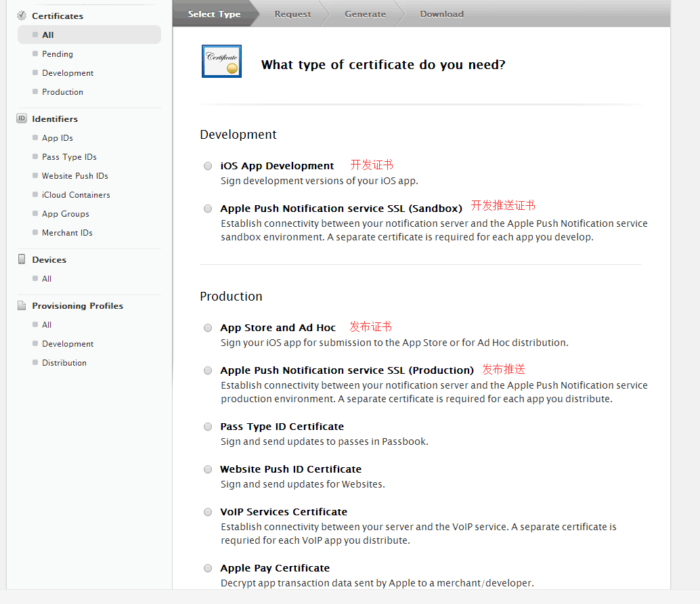Image resolution: width=700 pixels, height=604 pixels.
Task: Open All under Certificates
Action: (89, 35)
